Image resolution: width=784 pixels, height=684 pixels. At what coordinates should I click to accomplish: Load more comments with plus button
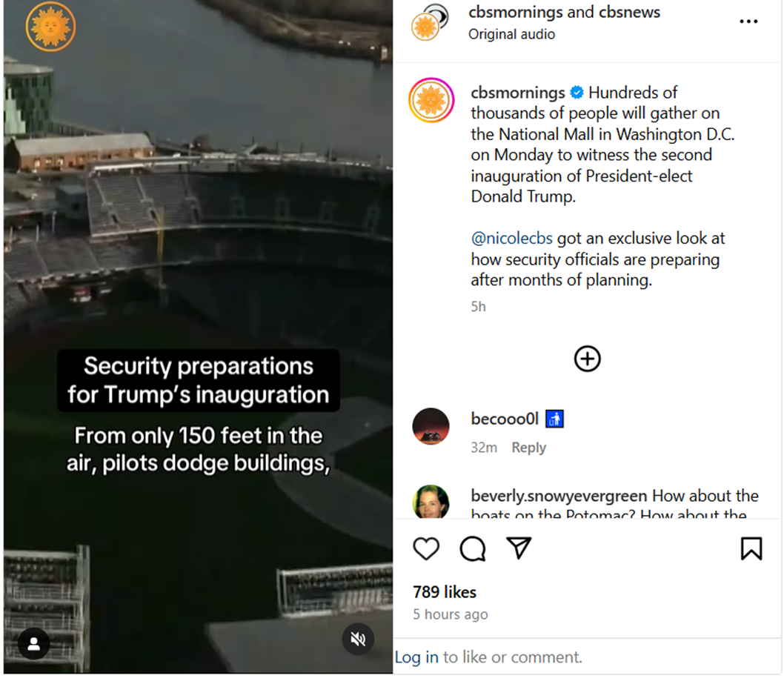tap(587, 359)
